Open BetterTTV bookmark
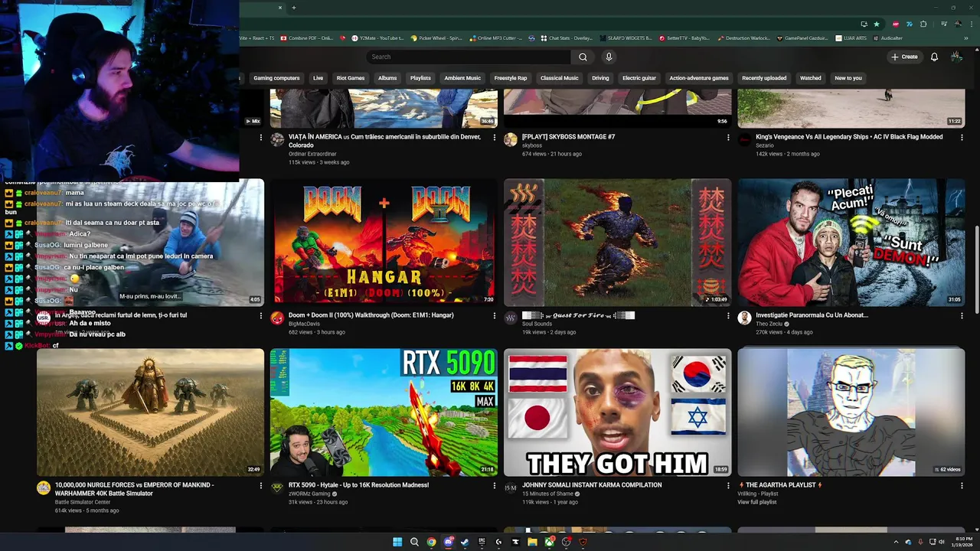The image size is (980, 551). [684, 38]
